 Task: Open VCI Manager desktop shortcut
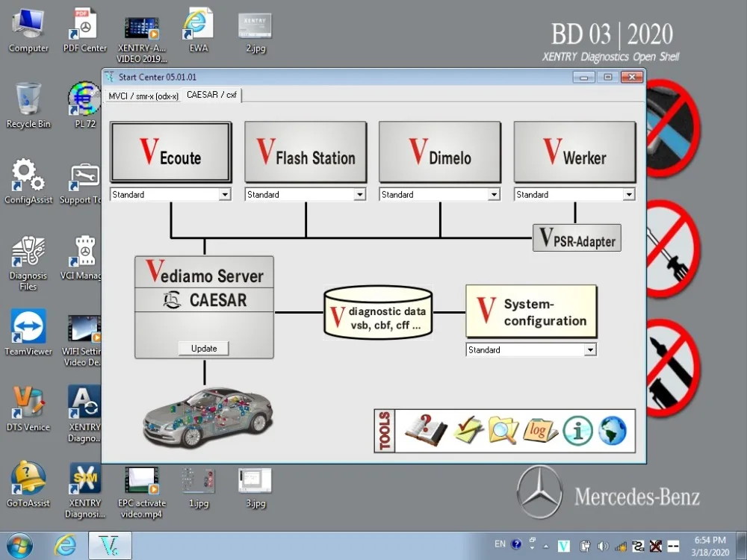(x=81, y=258)
